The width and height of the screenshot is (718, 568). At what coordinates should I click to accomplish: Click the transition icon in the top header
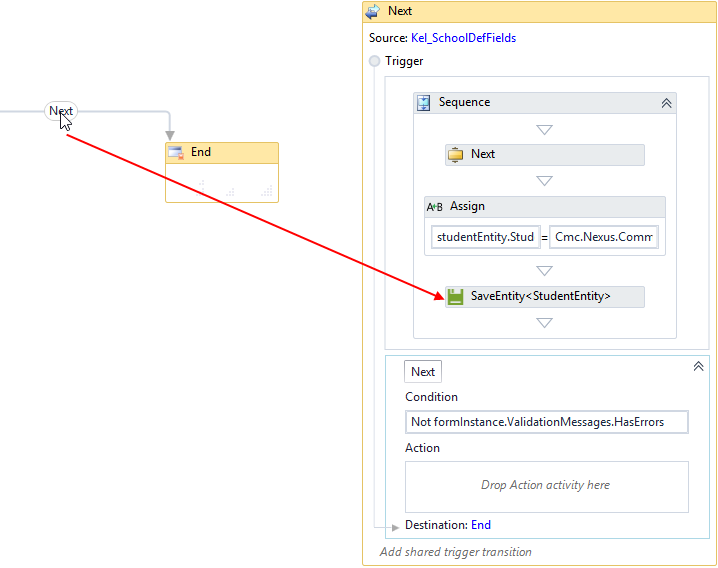(x=373, y=11)
